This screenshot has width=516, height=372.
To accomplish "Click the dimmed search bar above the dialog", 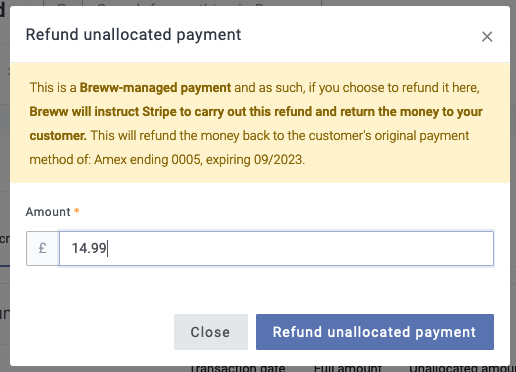I will pyautogui.click(x=202, y=3).
